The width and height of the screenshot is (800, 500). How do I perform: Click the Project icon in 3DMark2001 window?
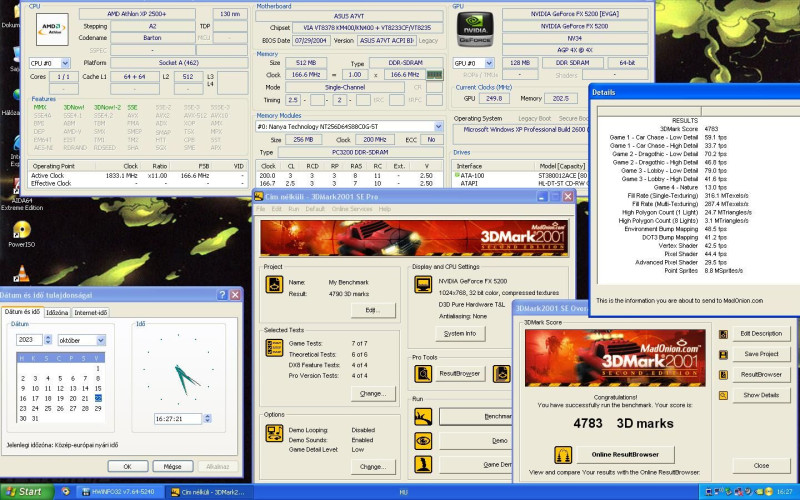pos(274,284)
